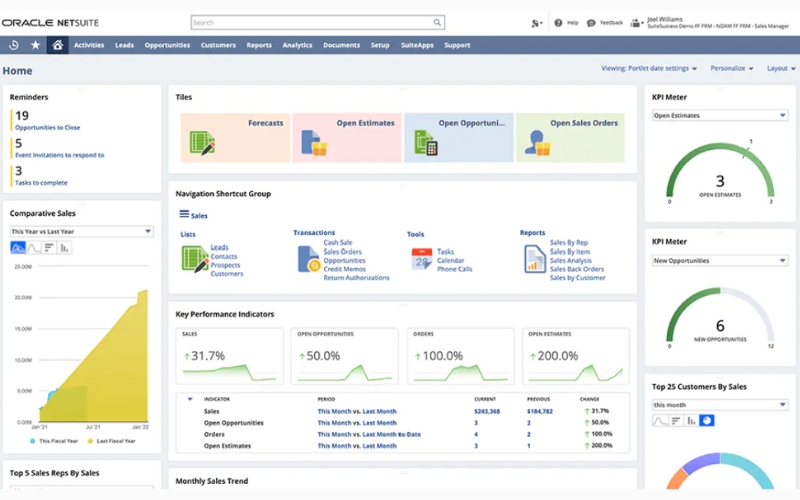Click the Open Sales Orders tile icon
The width and height of the screenshot is (800, 500).
(536, 143)
